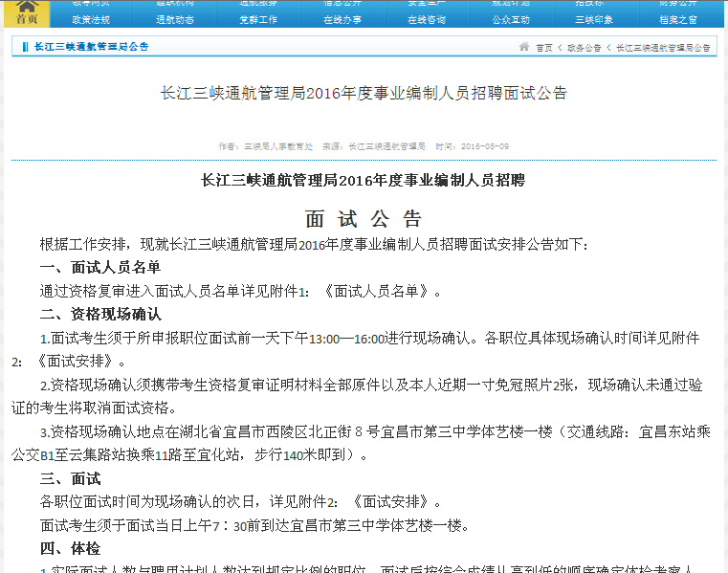This screenshot has height=573, width=728.
Task: Click the date 2016-05-09
Action: click(485, 146)
